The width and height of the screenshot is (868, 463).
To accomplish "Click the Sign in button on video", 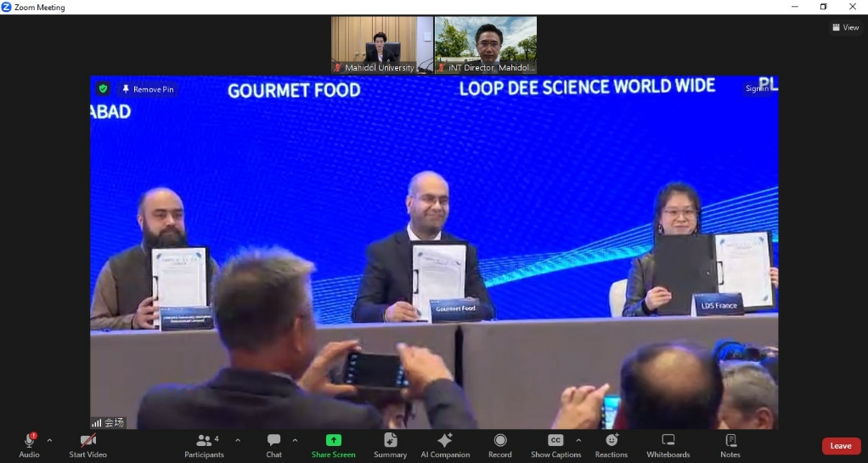I will [757, 88].
